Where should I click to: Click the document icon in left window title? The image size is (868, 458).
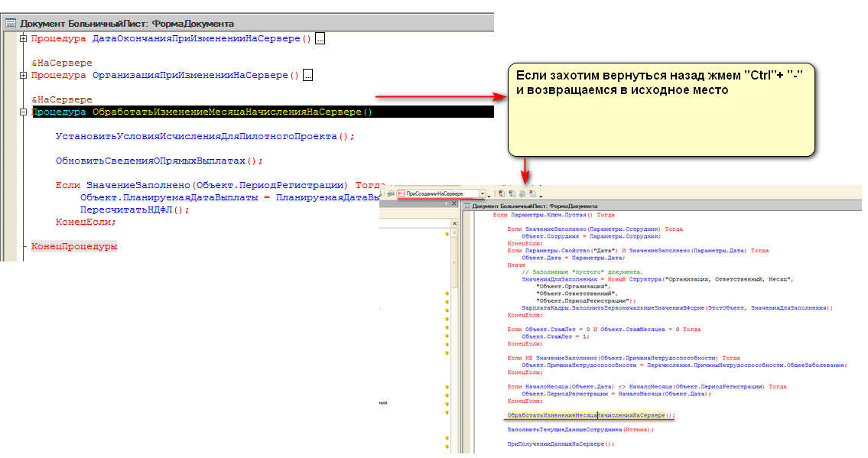[11, 24]
